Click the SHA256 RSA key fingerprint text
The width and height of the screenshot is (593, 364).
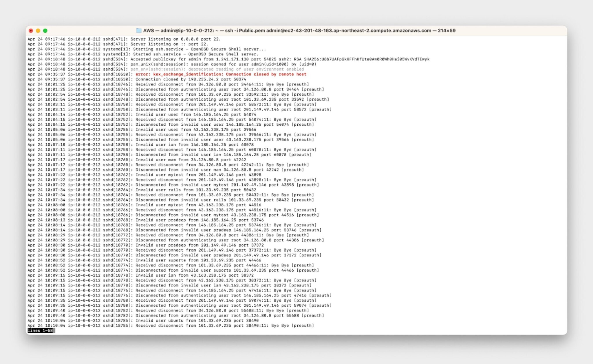[x=366, y=59]
